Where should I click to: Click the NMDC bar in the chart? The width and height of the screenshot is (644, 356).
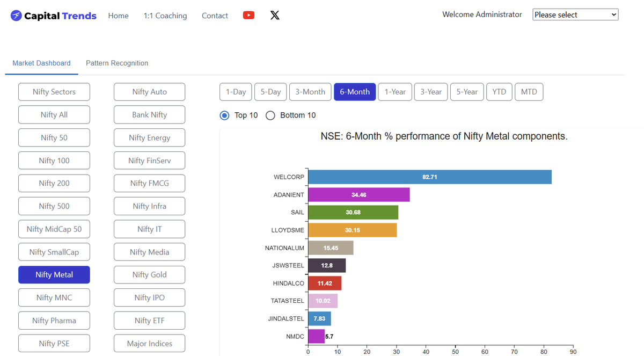[x=317, y=337]
